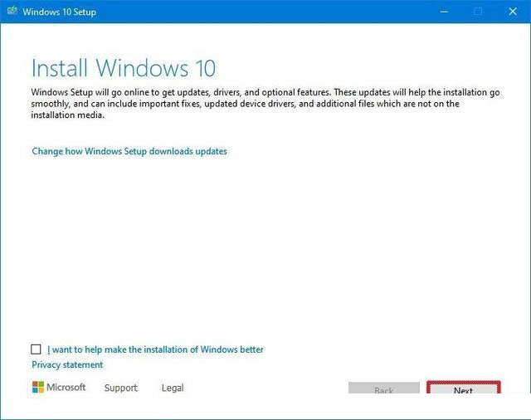Click the blank white area mid-dialog
The width and height of the screenshot is (531, 420).
point(265,249)
